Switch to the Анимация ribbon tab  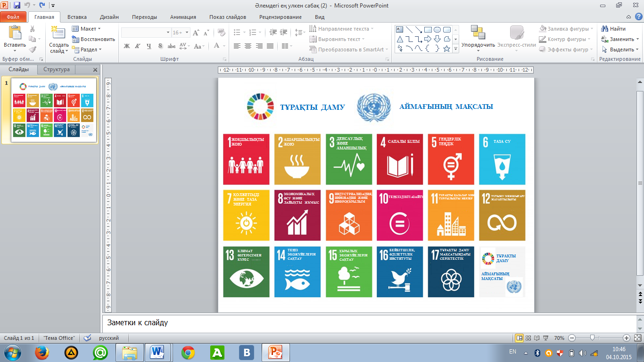click(x=183, y=17)
